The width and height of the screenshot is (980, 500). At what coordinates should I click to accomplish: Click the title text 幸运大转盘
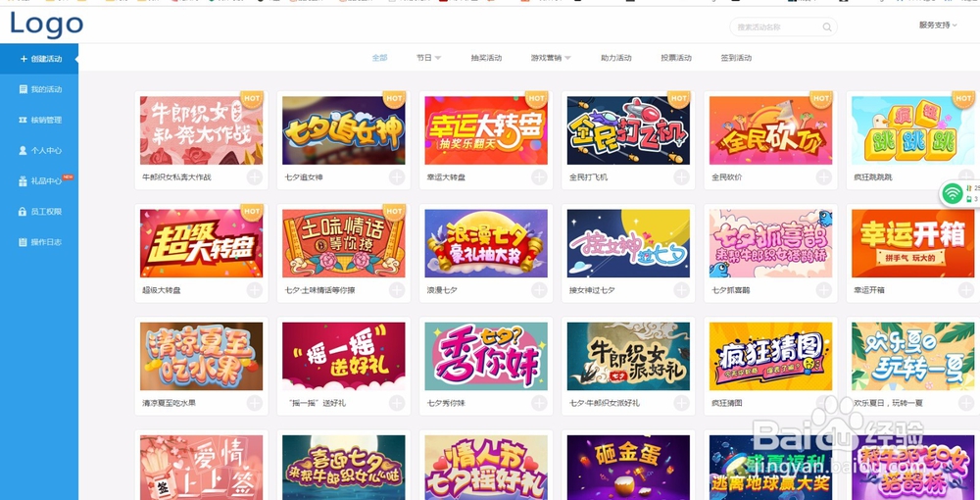click(446, 177)
